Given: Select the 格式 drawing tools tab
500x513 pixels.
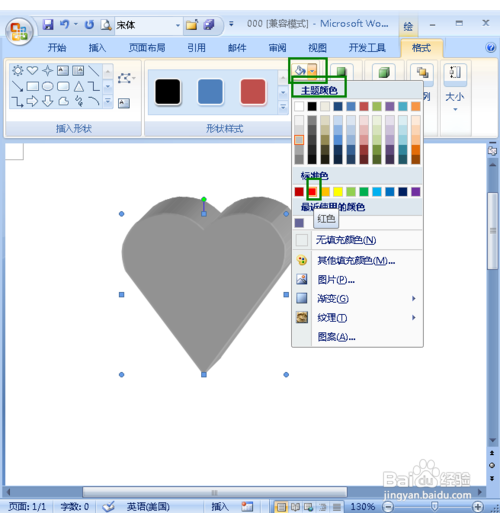Looking at the screenshot, I should click(x=421, y=48).
